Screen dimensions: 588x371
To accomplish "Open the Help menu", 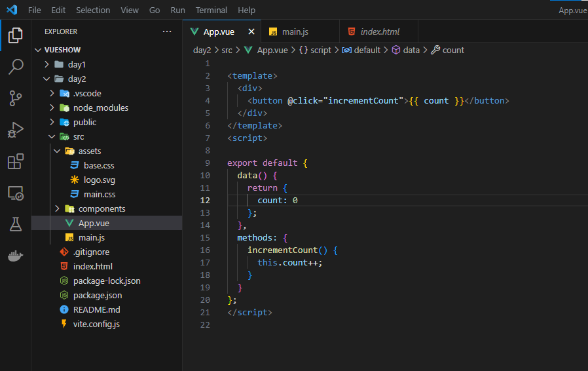I will coord(246,10).
